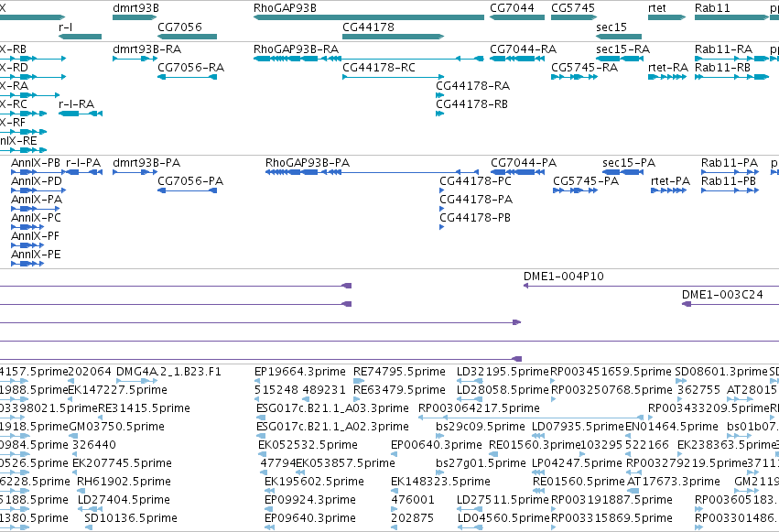The width and height of the screenshot is (779, 532).
Task: Click the RP003064217.5prime EST label
Action: (x=479, y=408)
